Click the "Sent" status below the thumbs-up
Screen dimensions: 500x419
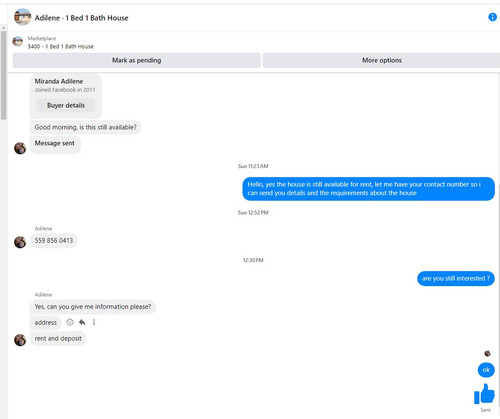pos(485,410)
